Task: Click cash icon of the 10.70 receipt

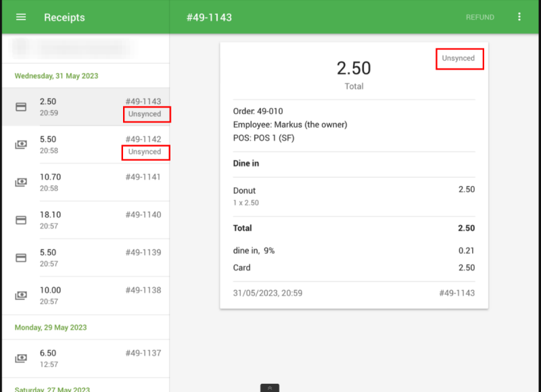Action: click(21, 182)
